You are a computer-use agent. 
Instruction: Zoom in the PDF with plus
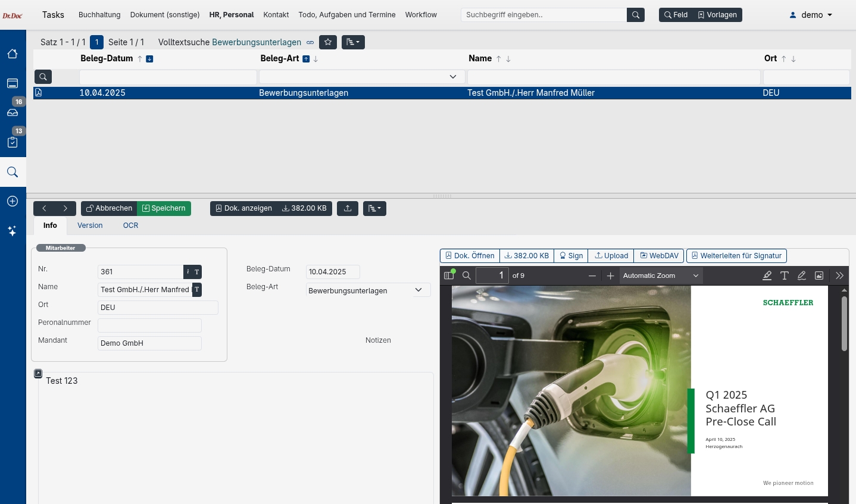tap(610, 276)
